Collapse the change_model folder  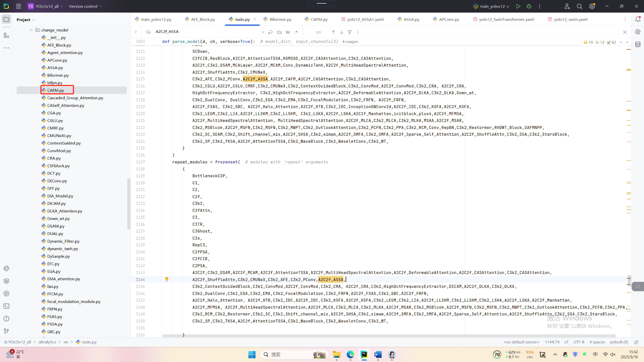[31, 30]
